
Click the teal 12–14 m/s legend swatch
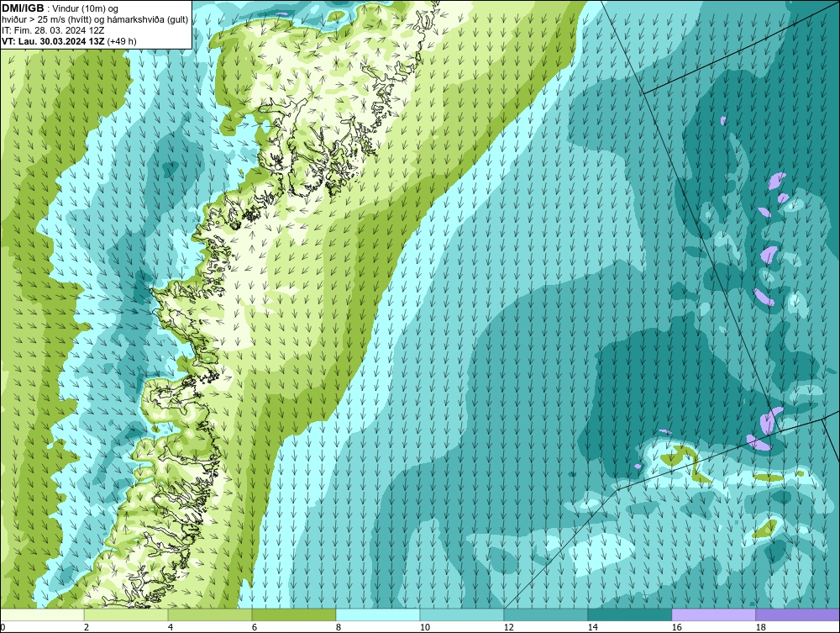pos(546,615)
